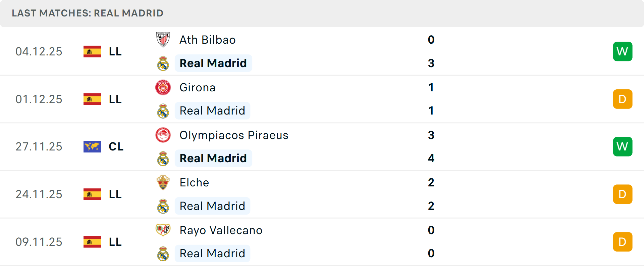Open the match dated 24.11.25

[39, 194]
